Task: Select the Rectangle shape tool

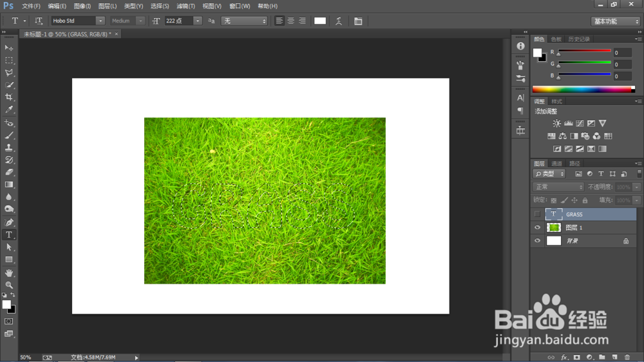Action: pos(8,260)
